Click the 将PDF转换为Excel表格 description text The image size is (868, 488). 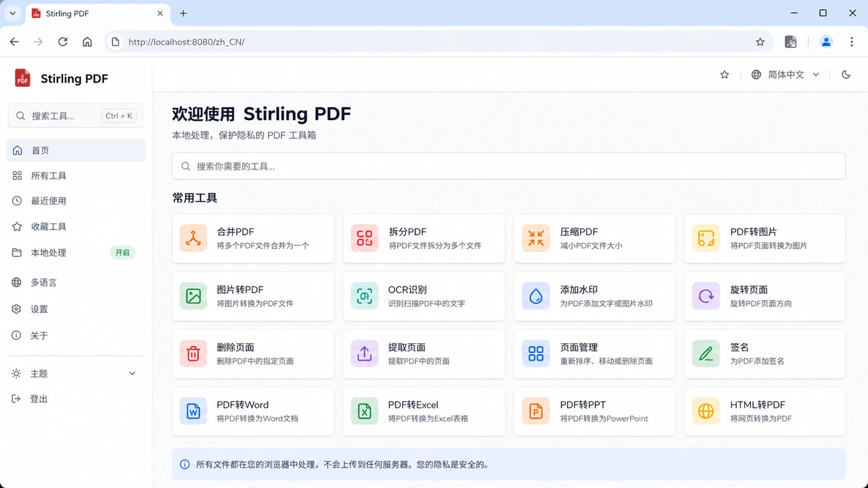tap(428, 419)
